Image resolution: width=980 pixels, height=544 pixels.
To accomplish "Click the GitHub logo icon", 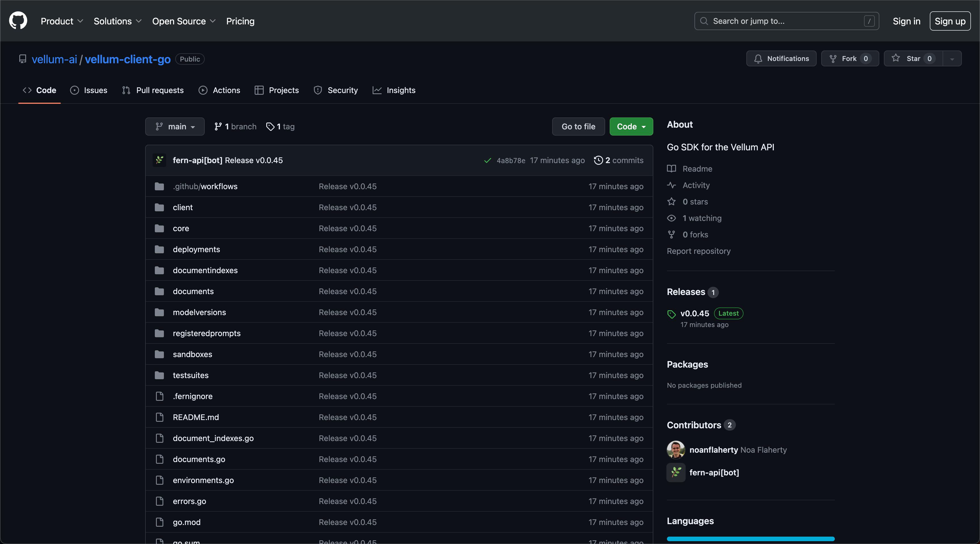I will 18,20.
